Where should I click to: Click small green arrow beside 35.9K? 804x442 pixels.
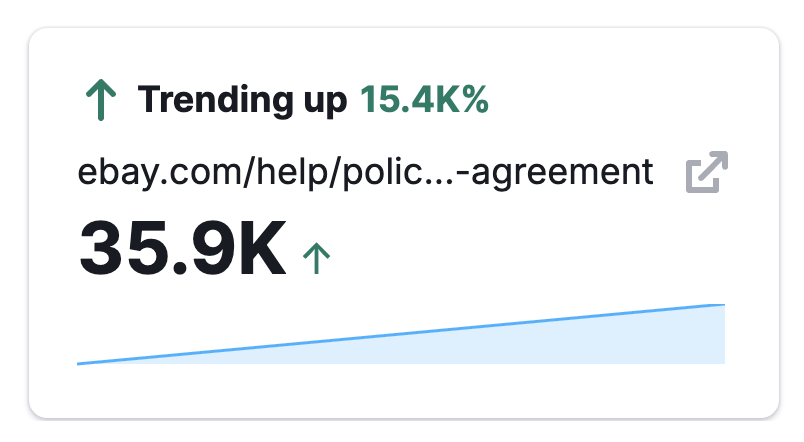point(316,257)
